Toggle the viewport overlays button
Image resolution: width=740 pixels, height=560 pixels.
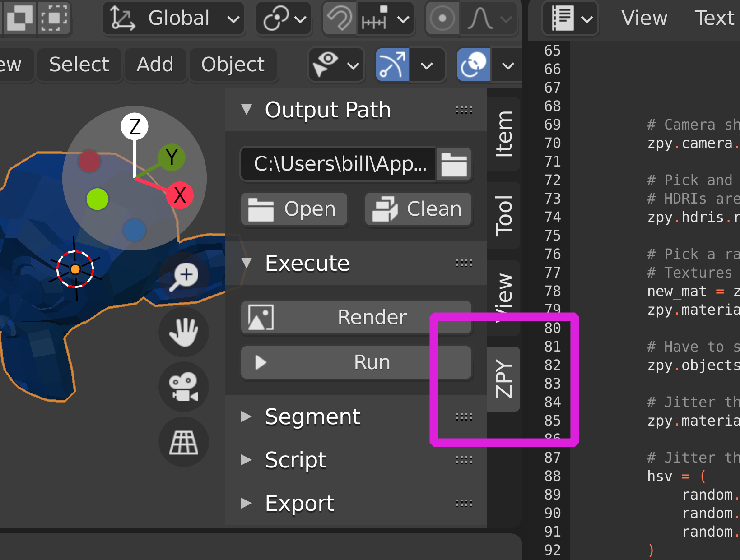(473, 65)
